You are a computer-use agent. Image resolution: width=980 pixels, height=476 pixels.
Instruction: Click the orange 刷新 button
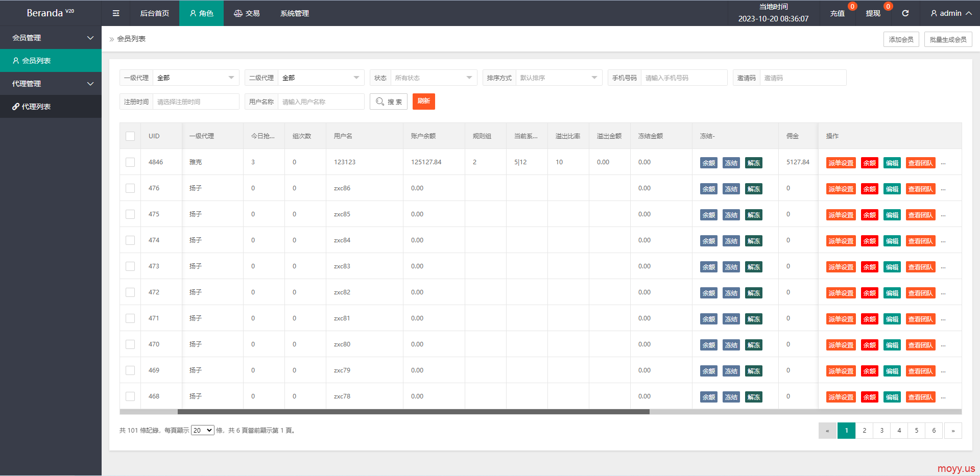click(x=423, y=101)
